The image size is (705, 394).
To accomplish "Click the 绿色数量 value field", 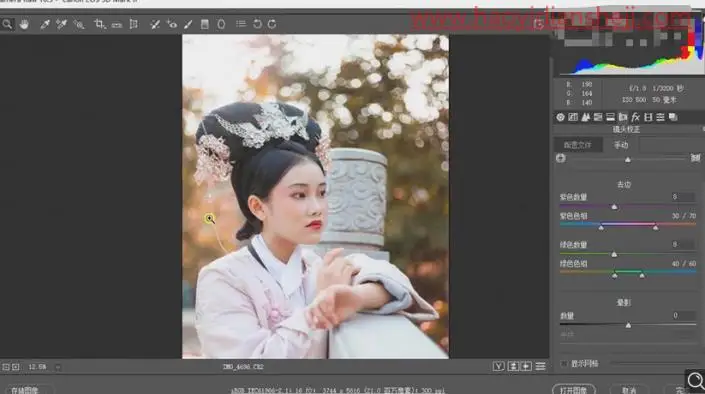I will pyautogui.click(x=682, y=244).
